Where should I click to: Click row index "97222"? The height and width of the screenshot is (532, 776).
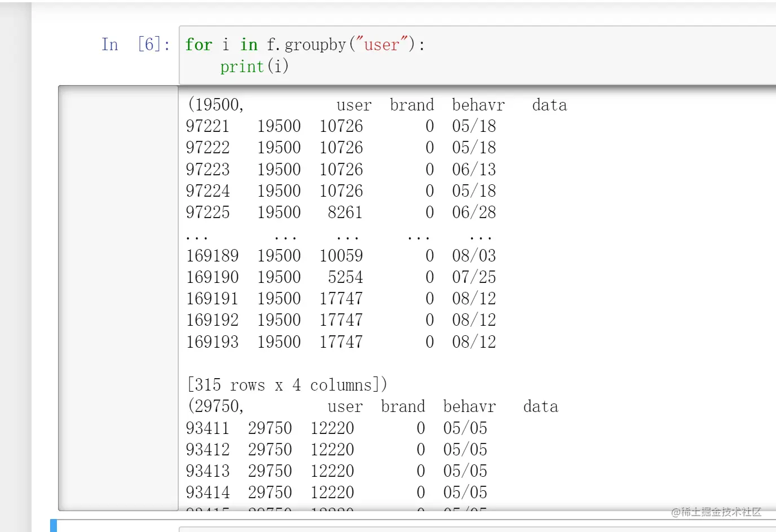point(208,148)
